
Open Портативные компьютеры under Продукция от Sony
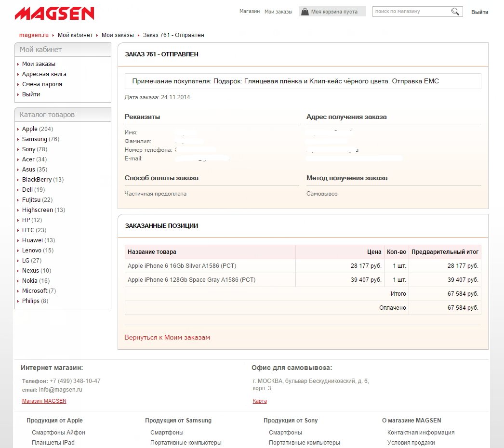[x=305, y=443]
